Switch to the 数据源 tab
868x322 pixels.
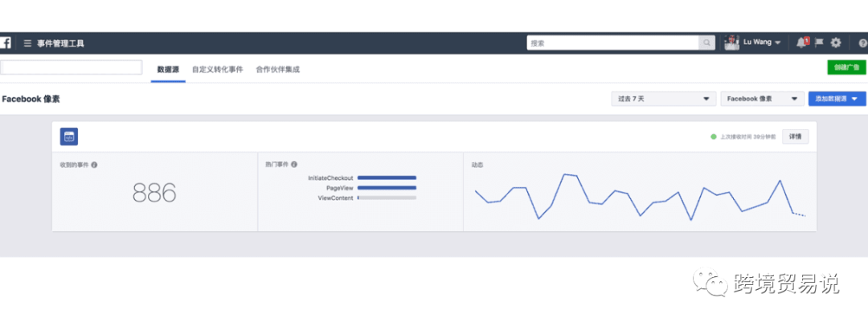[x=168, y=70]
